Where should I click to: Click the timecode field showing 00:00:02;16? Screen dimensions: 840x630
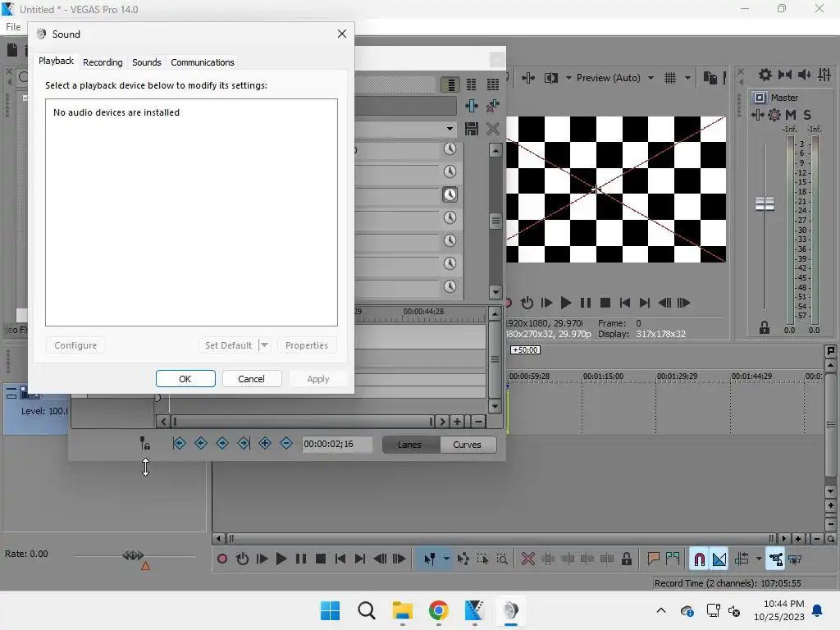337,444
